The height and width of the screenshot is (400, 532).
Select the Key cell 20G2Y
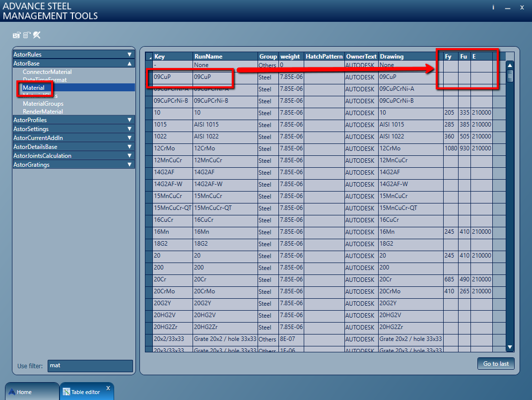click(x=173, y=303)
